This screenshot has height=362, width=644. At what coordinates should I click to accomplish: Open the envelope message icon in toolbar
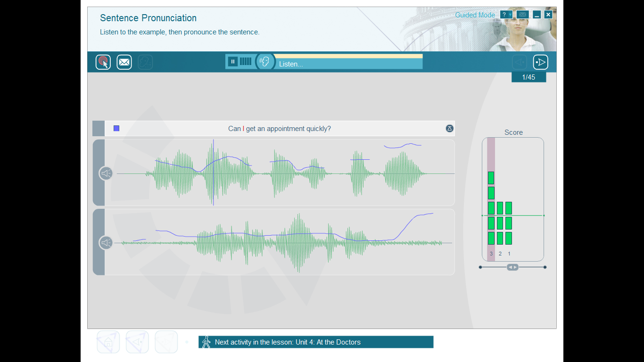(x=124, y=62)
